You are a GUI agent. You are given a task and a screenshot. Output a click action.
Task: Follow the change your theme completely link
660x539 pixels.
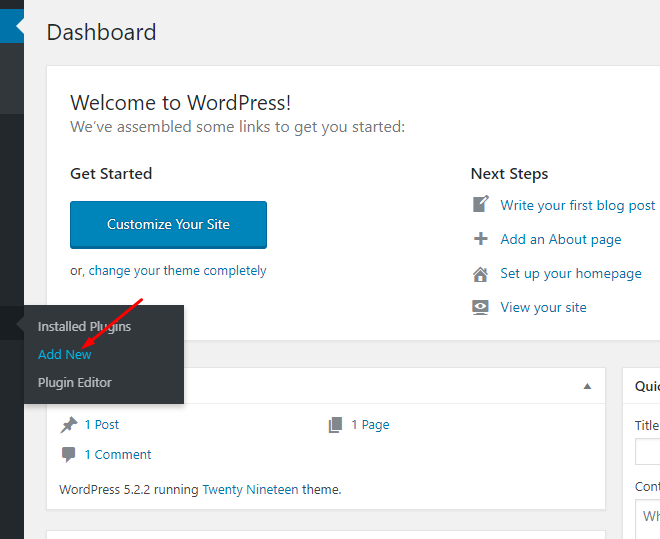pyautogui.click(x=177, y=271)
